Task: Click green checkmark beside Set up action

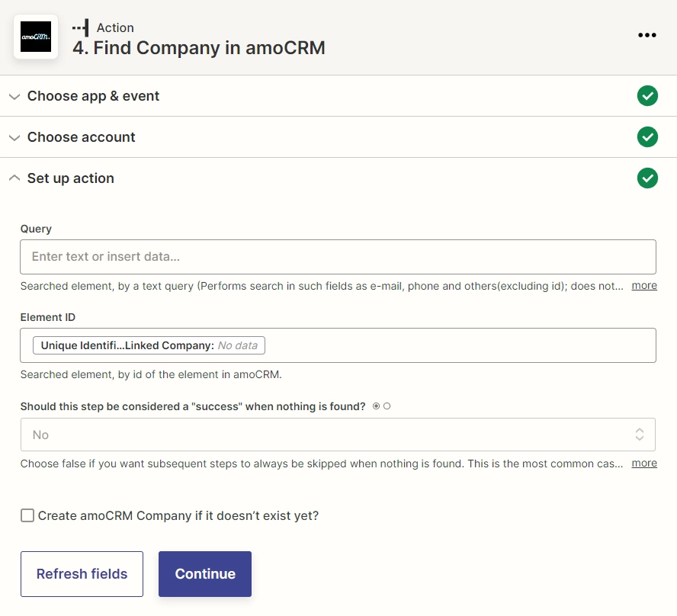Action: 647,178
